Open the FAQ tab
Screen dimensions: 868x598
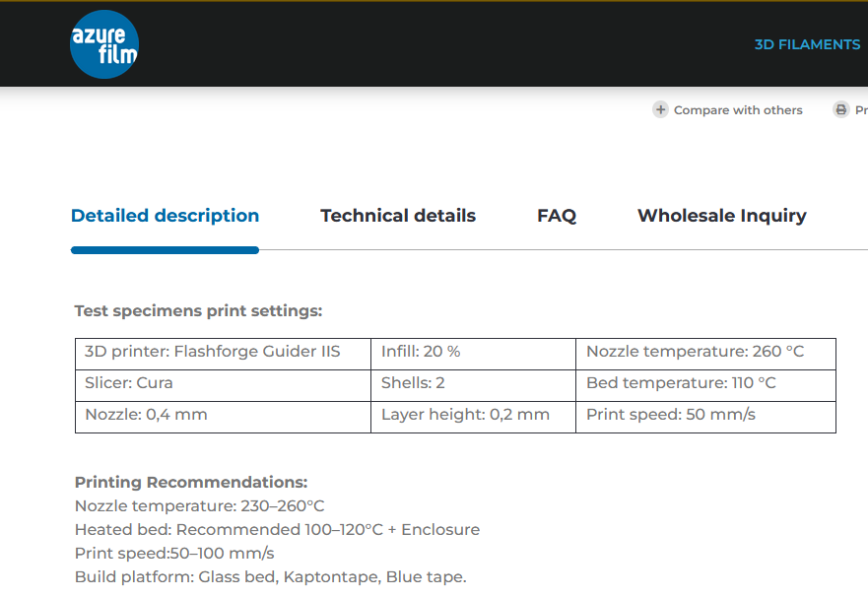pyautogui.click(x=557, y=216)
